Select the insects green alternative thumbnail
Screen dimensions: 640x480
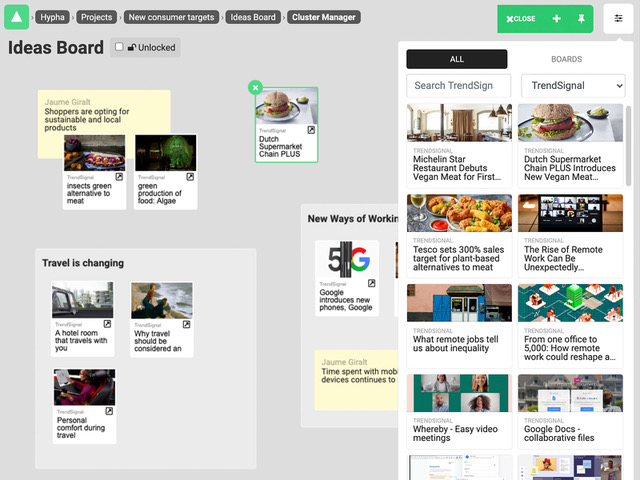click(x=95, y=153)
